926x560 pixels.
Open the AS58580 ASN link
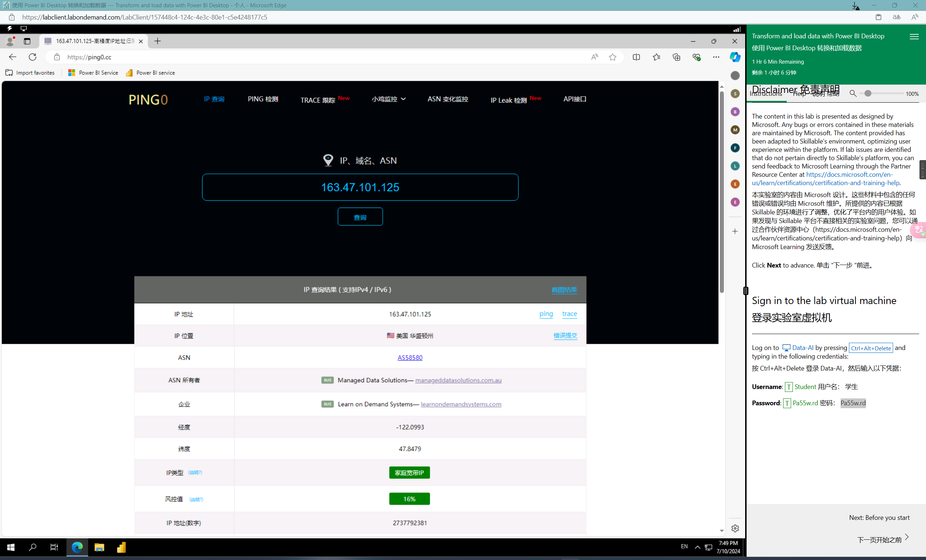coord(409,358)
